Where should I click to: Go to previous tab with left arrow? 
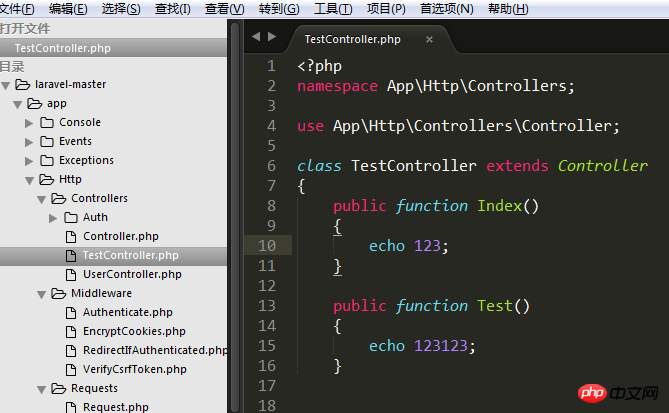(256, 37)
